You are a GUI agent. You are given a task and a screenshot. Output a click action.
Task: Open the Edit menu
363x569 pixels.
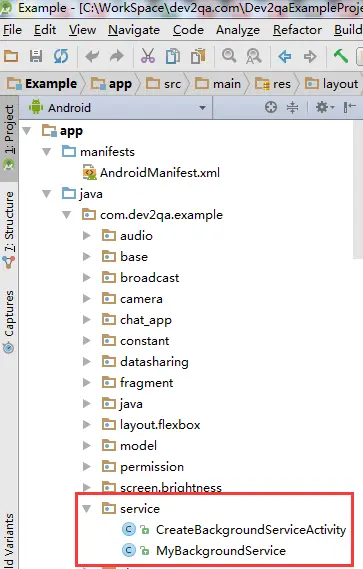[45, 30]
